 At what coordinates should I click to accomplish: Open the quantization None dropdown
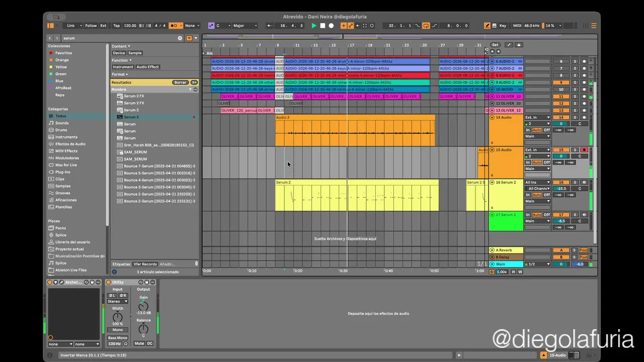click(x=192, y=26)
